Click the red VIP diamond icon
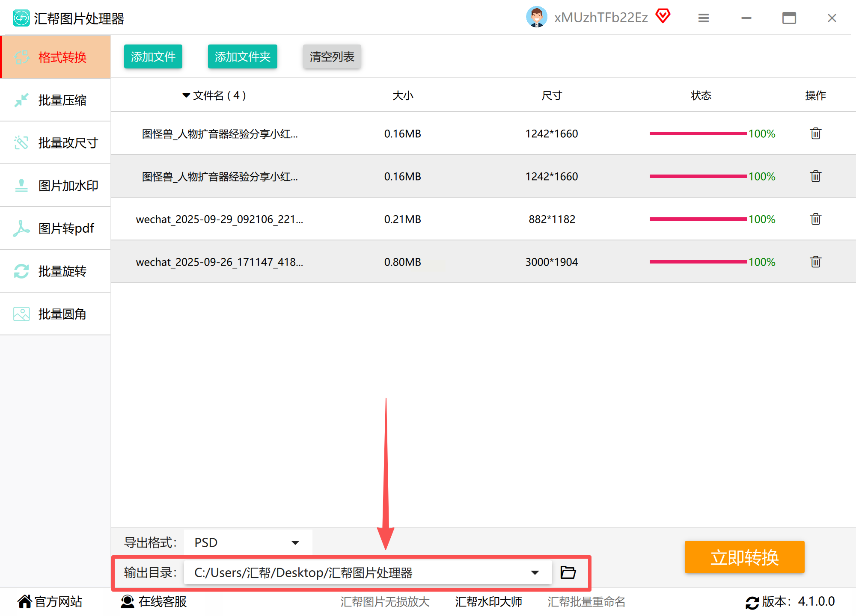Image resolution: width=856 pixels, height=616 pixels. tap(663, 16)
